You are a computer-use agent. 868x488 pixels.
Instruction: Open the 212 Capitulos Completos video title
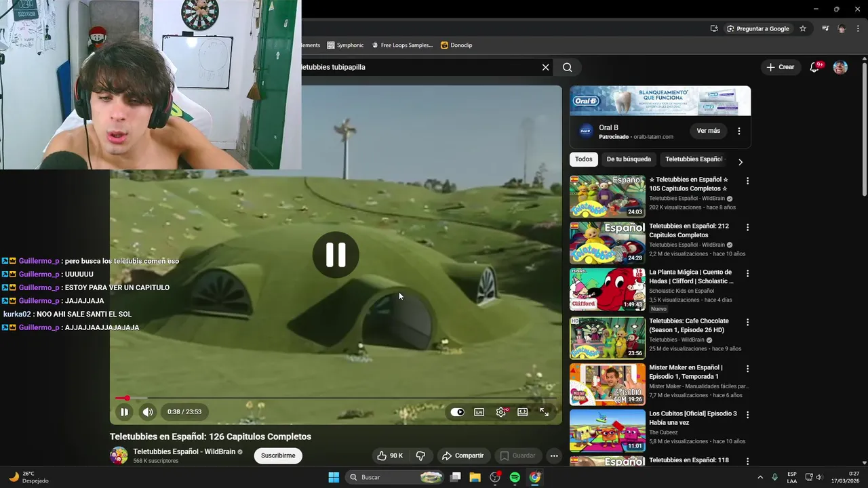click(x=689, y=230)
